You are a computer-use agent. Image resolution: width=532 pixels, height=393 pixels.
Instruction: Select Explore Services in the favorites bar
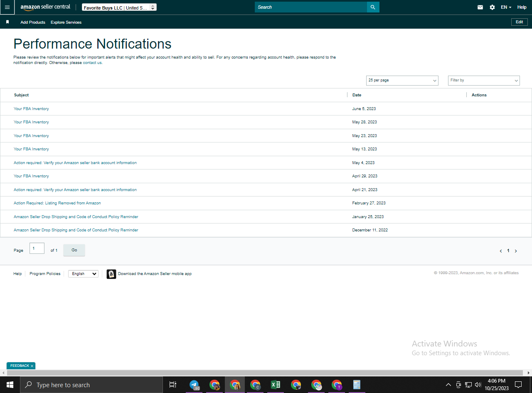click(x=66, y=22)
